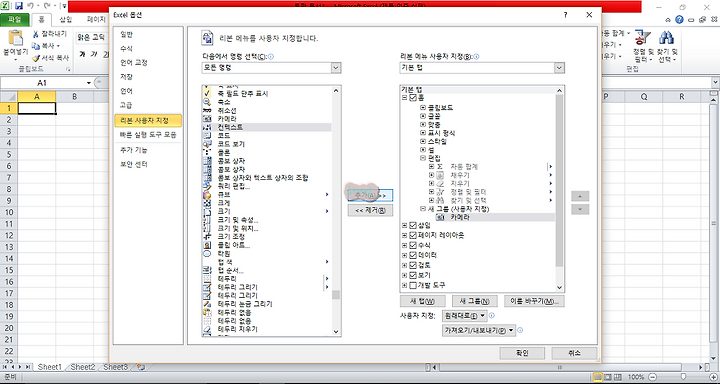The width and height of the screenshot is (720, 384).
Task: Click the icon beside 취소선 (strikethrough) command
Action: pos(207,111)
